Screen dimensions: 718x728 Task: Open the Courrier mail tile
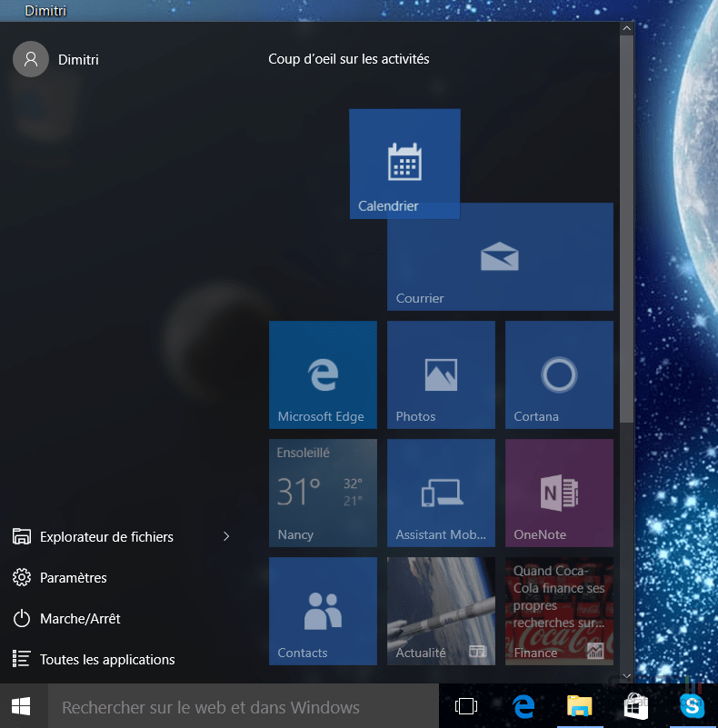coord(500,256)
